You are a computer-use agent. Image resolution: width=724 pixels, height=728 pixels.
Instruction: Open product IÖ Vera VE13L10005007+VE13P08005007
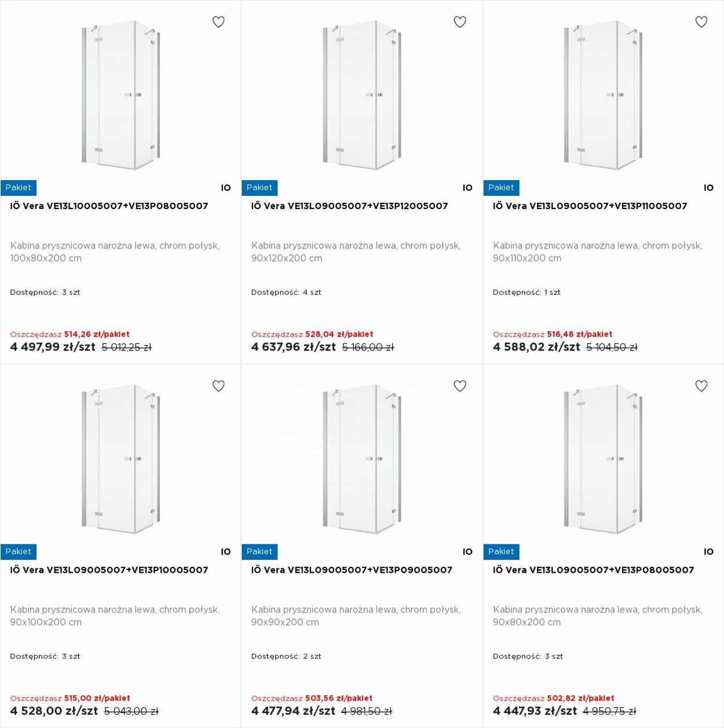click(109, 206)
